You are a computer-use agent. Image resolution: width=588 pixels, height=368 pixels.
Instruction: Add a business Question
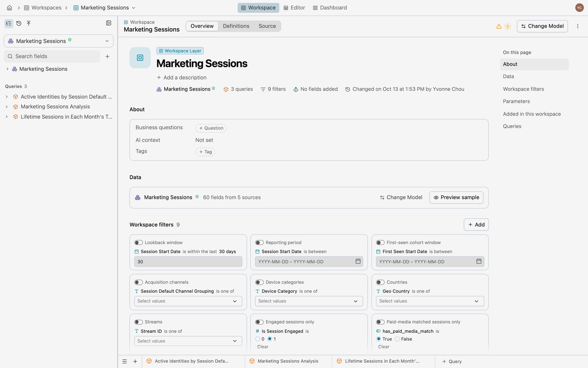click(211, 128)
